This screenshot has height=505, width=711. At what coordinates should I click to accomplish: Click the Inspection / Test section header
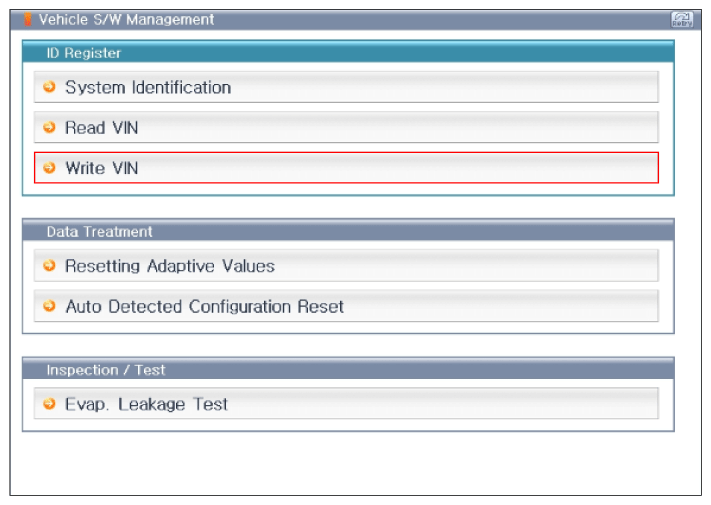(x=348, y=369)
